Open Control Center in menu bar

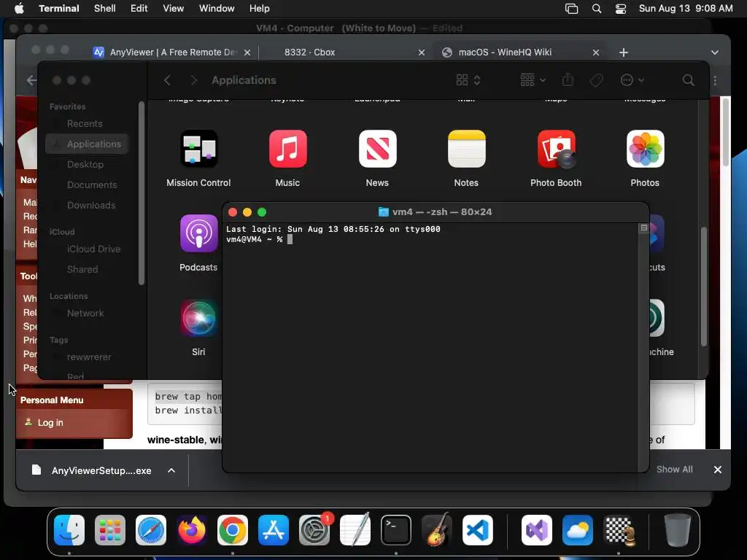(x=621, y=9)
